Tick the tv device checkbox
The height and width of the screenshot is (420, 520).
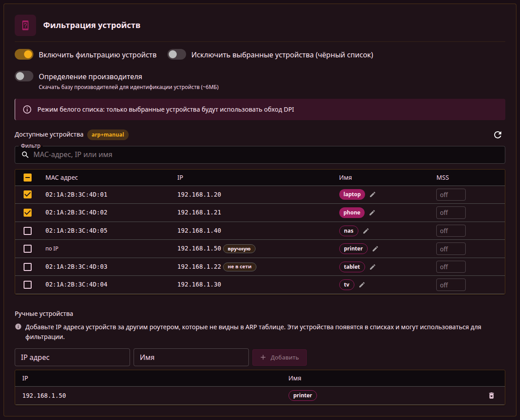(28, 285)
